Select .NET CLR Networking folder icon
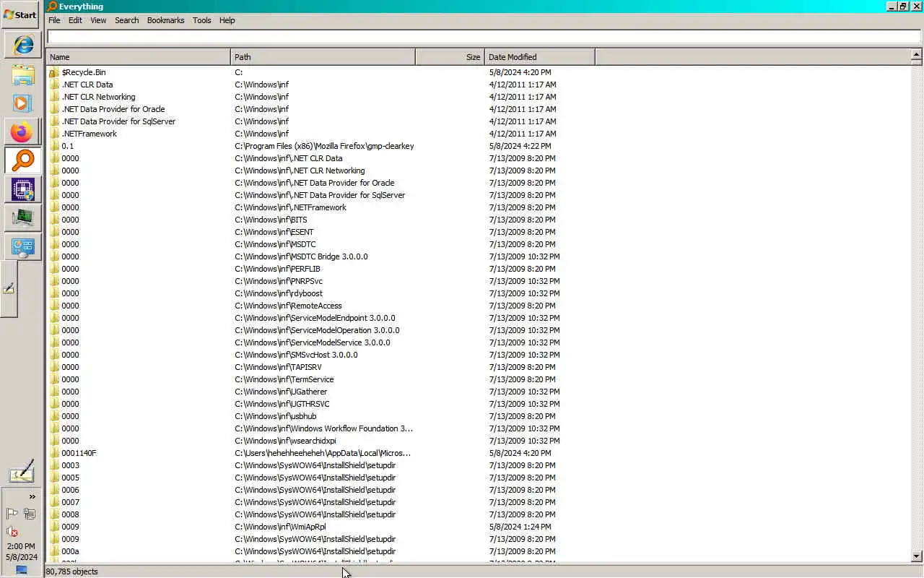 coord(54,97)
